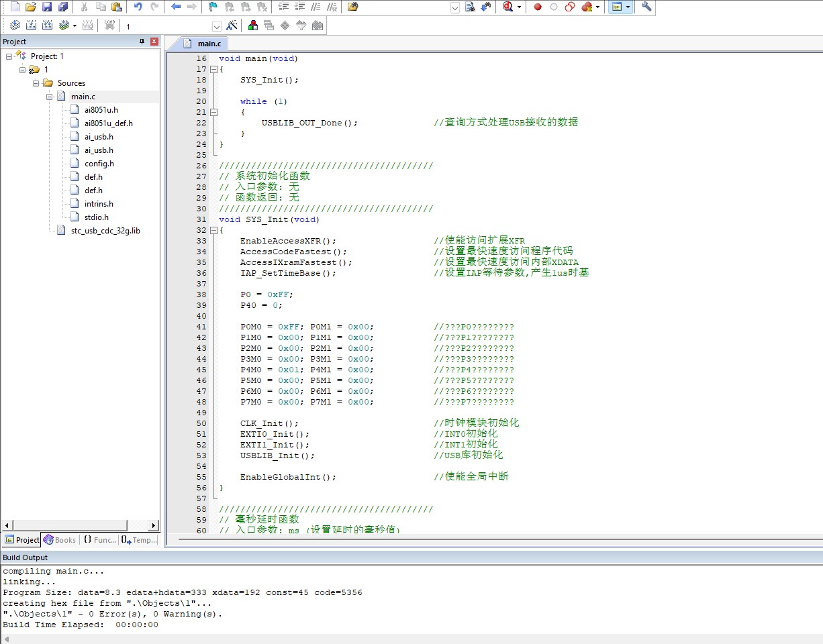Open the window layout dropdown arrow

click(628, 7)
